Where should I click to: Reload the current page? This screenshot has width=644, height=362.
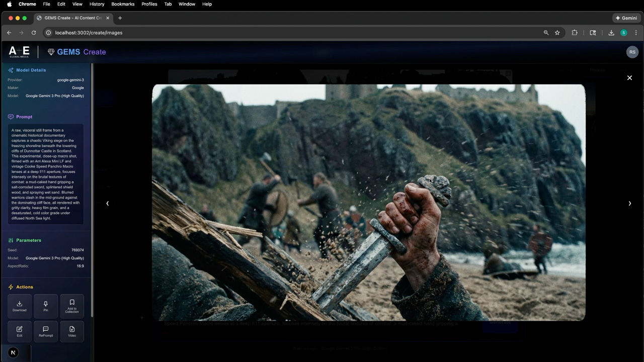click(34, 33)
